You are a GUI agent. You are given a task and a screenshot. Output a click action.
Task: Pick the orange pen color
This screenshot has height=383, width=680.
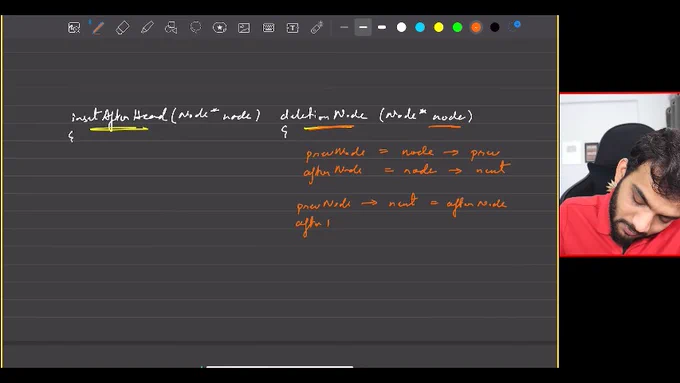[x=476, y=27]
